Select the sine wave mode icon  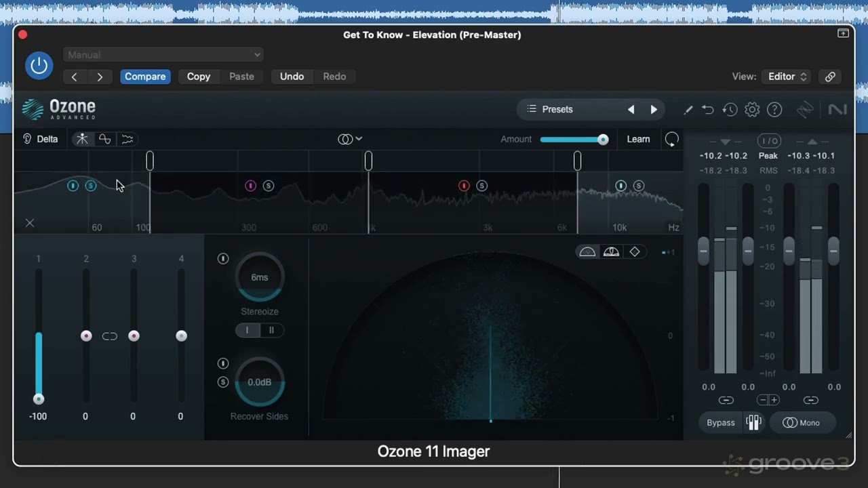point(104,139)
